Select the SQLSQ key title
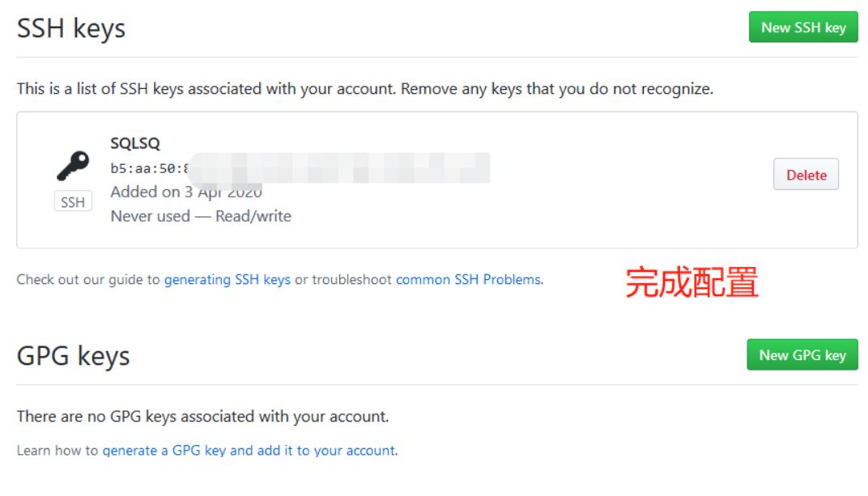 [x=135, y=144]
